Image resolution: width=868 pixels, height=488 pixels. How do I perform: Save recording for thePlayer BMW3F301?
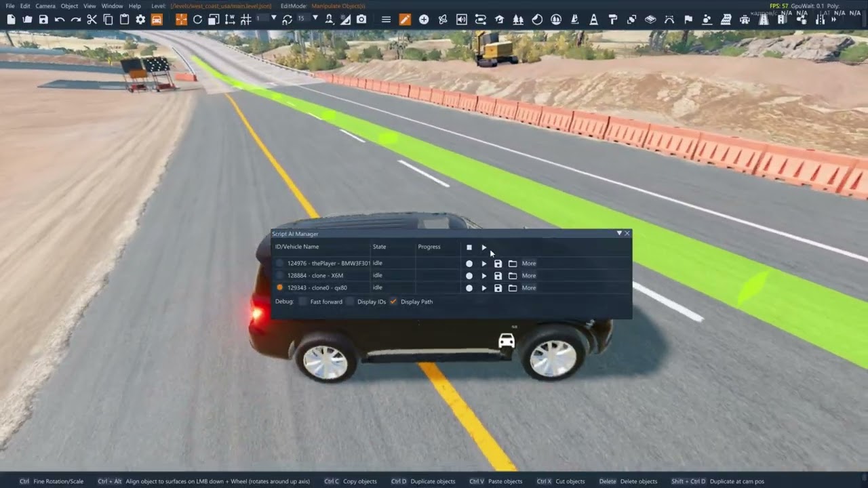pos(498,264)
